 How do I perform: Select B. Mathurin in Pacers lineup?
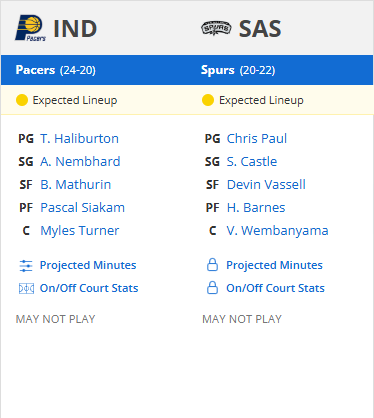(76, 184)
